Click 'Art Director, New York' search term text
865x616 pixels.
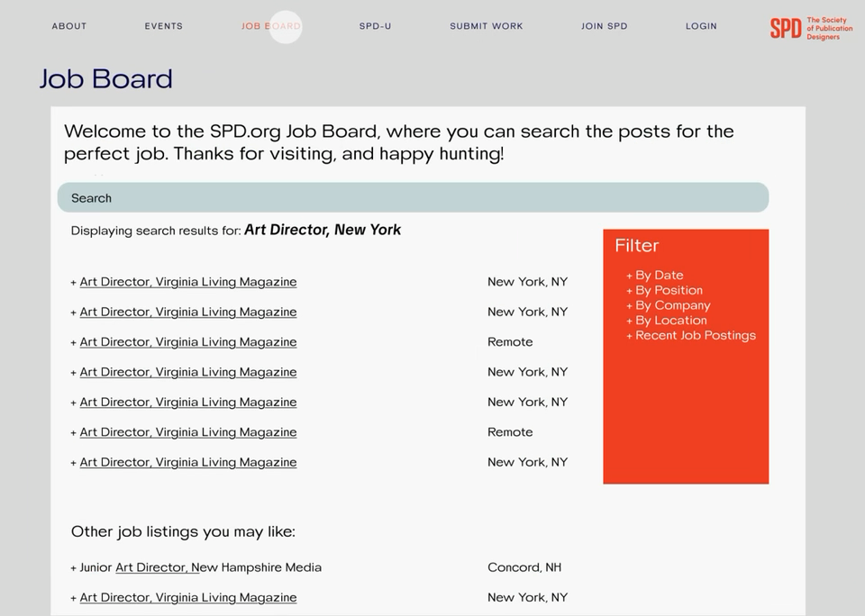coord(323,230)
